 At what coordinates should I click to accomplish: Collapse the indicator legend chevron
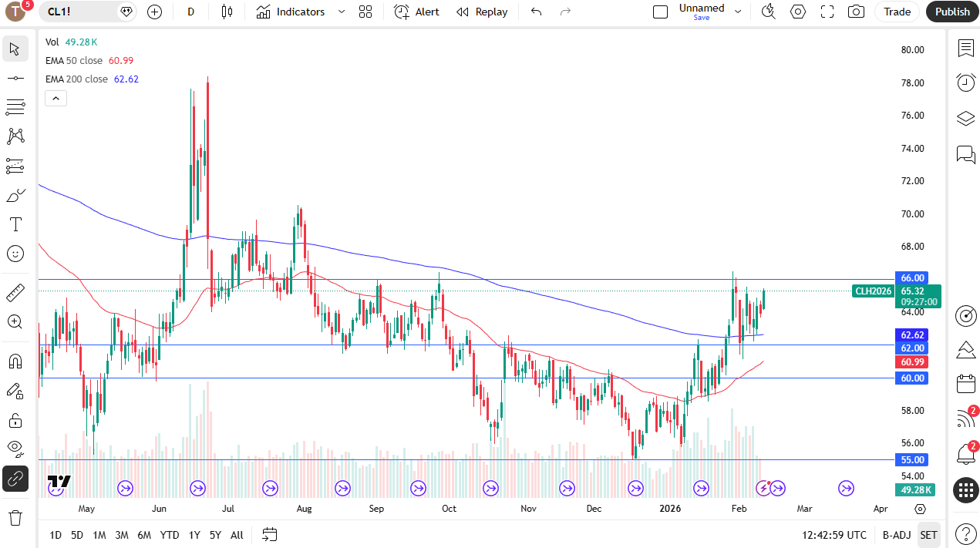point(56,98)
